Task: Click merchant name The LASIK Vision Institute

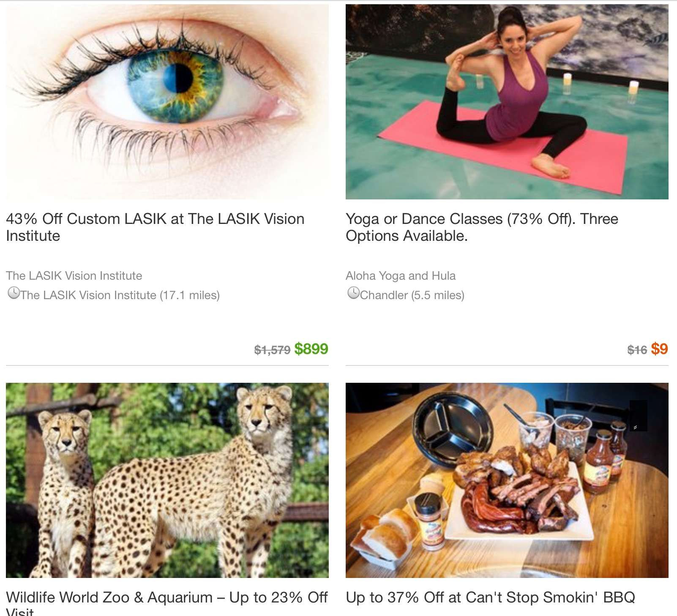Action: click(x=74, y=276)
